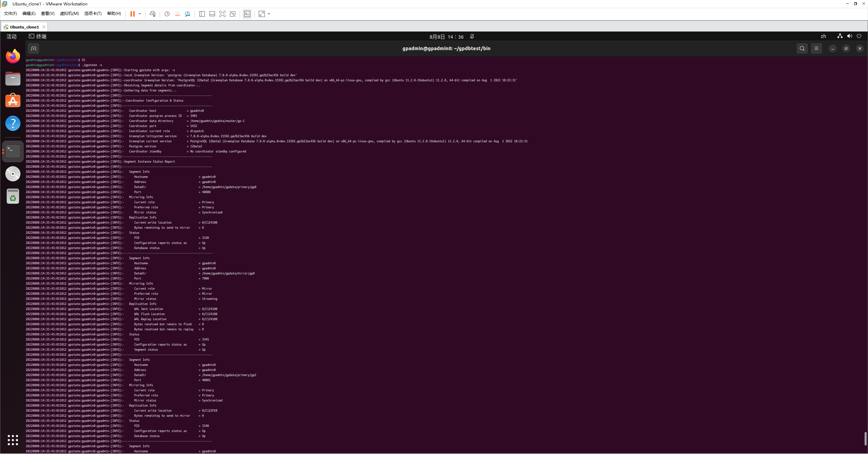
Task: Open the terminal hamburger menu
Action: point(816,48)
